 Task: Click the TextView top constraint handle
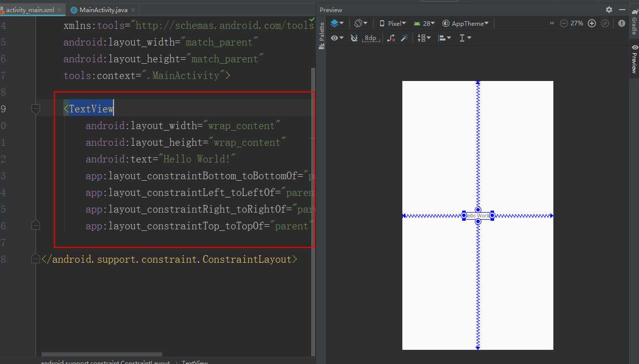coord(478,210)
